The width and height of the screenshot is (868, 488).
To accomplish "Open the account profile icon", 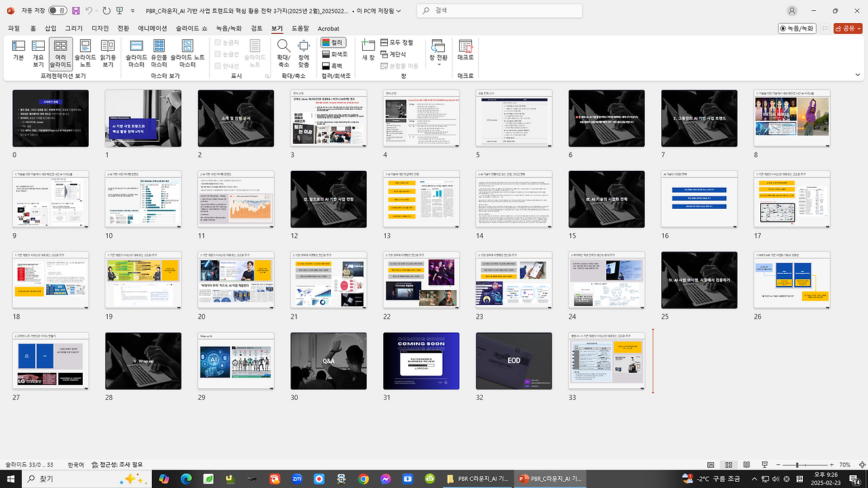I will [792, 11].
